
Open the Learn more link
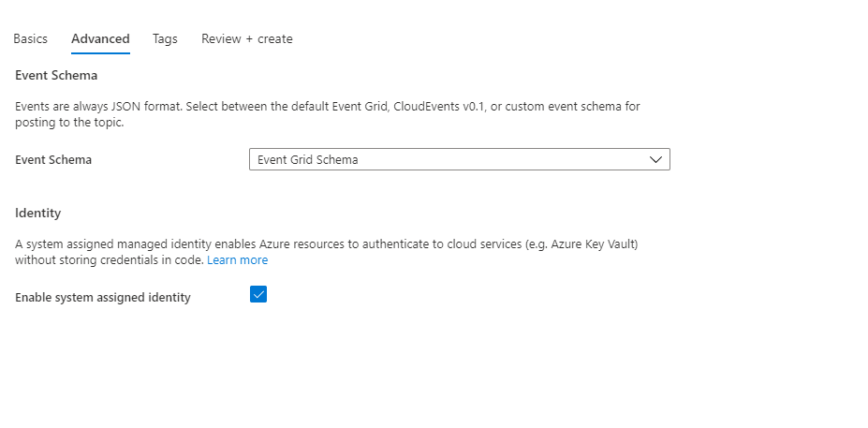pyautogui.click(x=237, y=260)
